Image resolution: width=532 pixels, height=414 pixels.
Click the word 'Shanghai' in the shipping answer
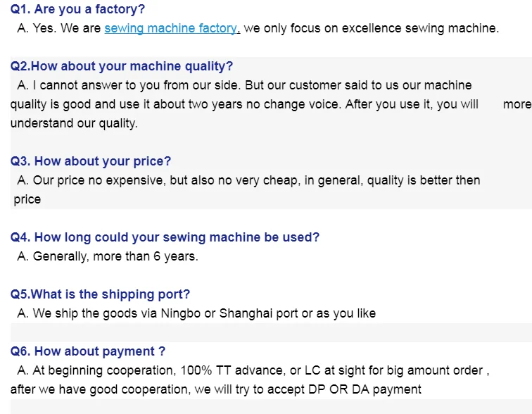pyautogui.click(x=246, y=313)
